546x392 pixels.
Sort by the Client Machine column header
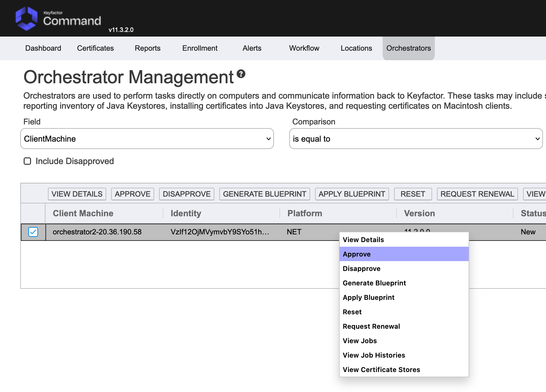pos(83,213)
